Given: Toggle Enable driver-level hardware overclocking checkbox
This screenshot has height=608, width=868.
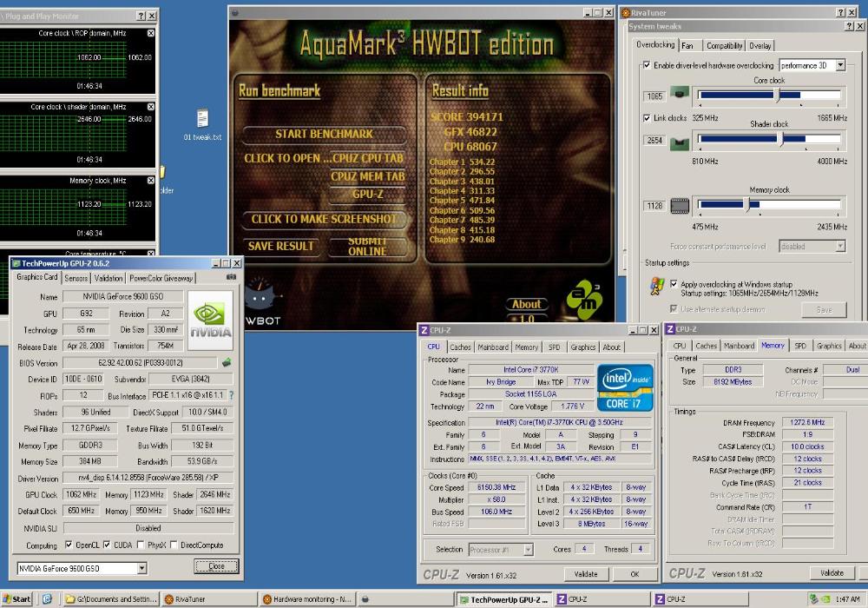Looking at the screenshot, I should pyautogui.click(x=646, y=65).
